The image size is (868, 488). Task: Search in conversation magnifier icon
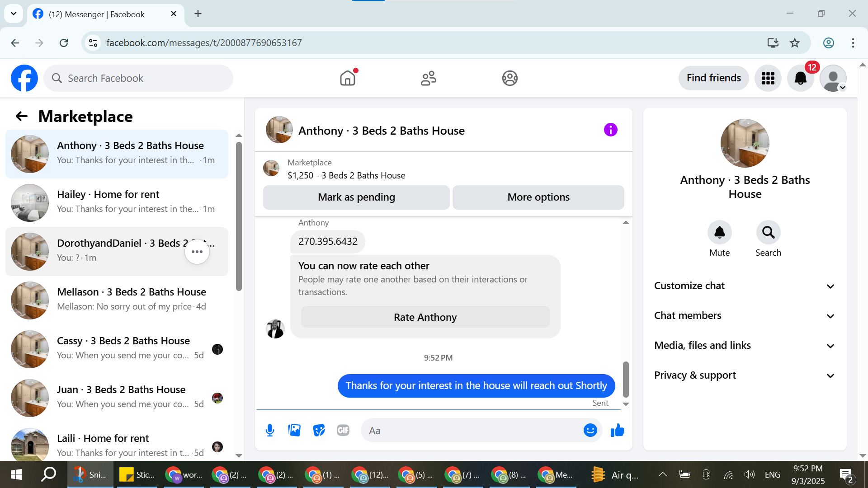(768, 232)
